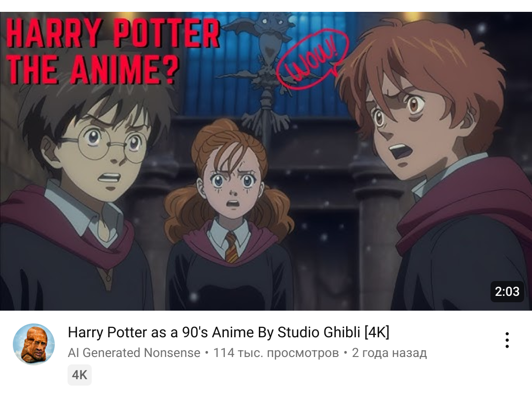Click the red Wow! speech bubble
This screenshot has width=532, height=393.
(312, 58)
